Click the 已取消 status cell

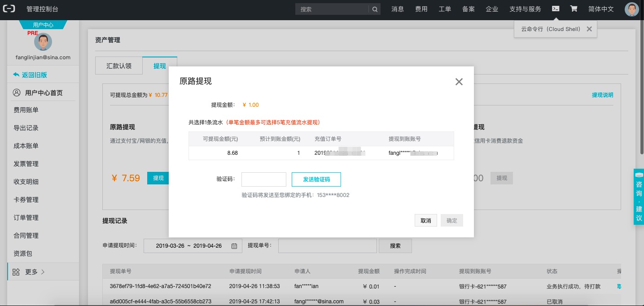(555, 302)
